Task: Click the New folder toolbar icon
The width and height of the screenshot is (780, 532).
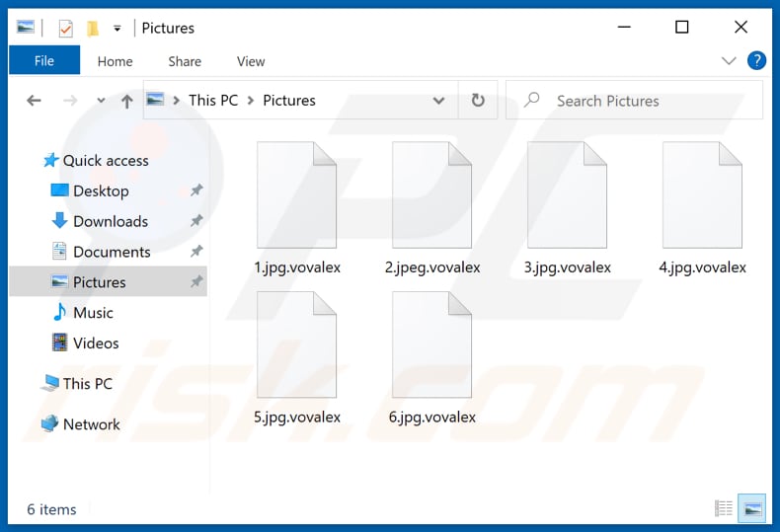Action: (93, 28)
